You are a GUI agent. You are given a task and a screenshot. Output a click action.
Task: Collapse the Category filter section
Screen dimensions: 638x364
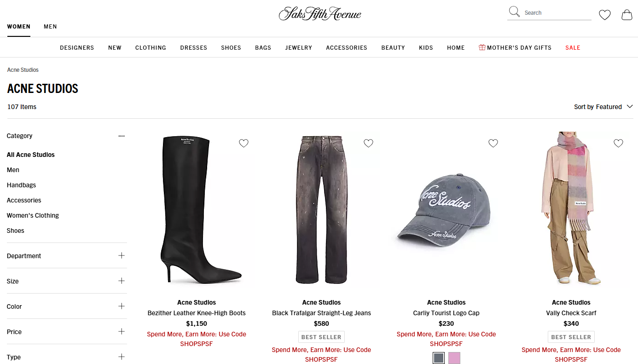click(x=122, y=136)
